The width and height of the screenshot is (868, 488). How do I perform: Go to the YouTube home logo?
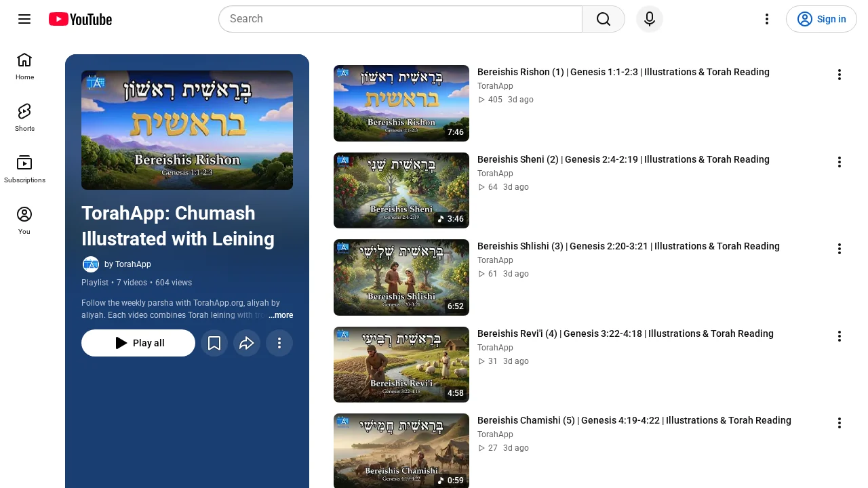[x=80, y=19]
